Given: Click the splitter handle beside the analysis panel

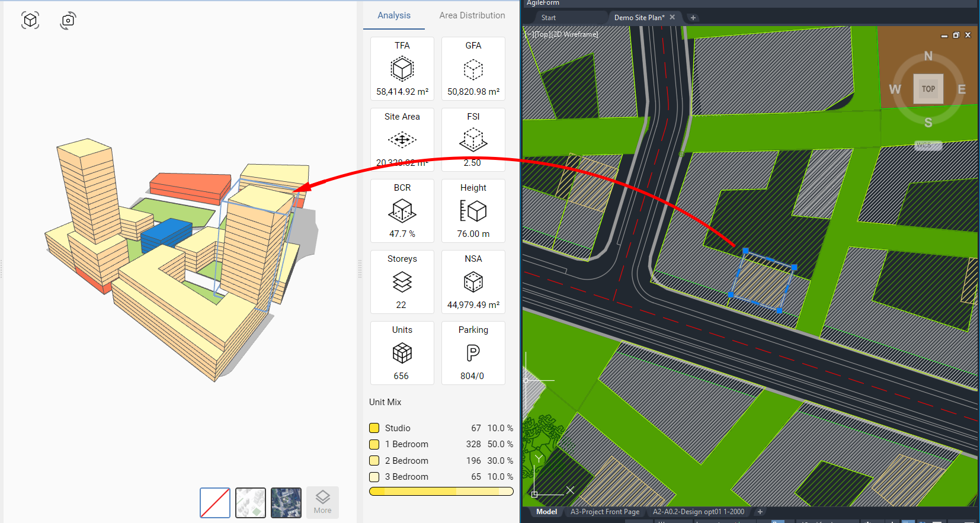Looking at the screenshot, I should pos(360,269).
